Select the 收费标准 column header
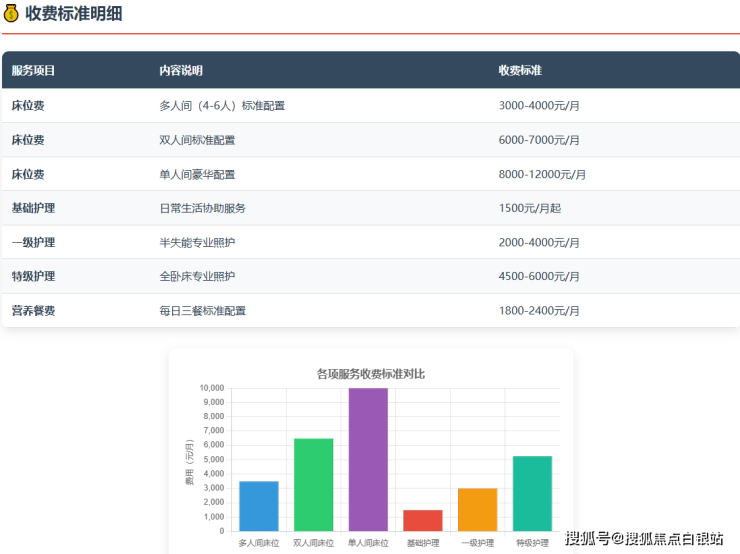740x554 pixels. [520, 71]
